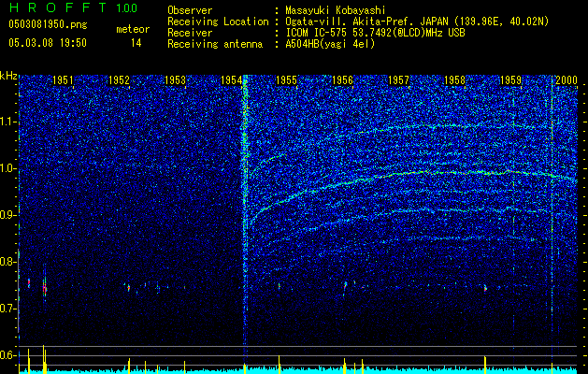Click the 2000 time marker
Image resolution: width=588 pixels, height=374 pixels.
point(566,80)
